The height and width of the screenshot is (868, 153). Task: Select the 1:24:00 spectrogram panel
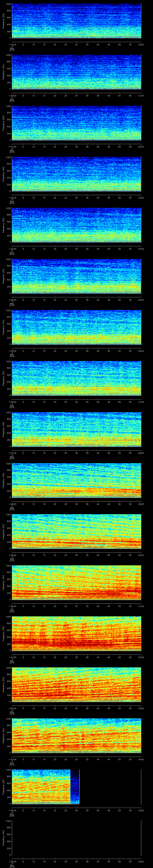(77, 276)
